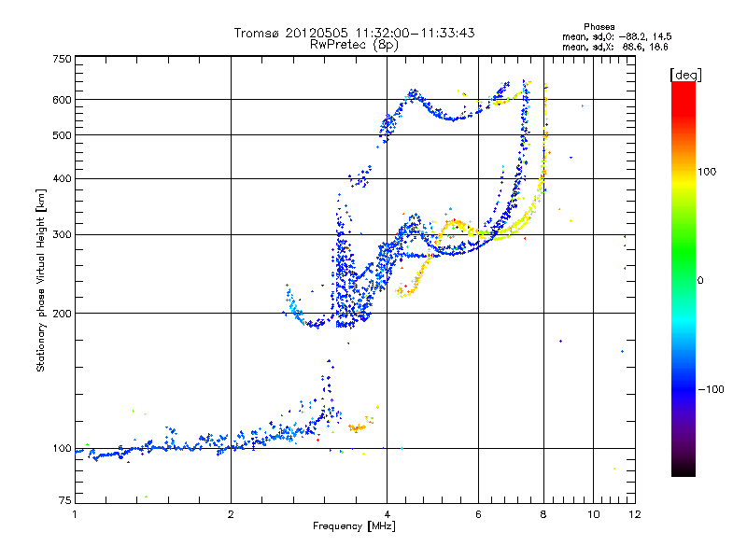The width and height of the screenshot is (747, 560).
Task: Click the '[deg]' colorbar label
Action: [685, 75]
